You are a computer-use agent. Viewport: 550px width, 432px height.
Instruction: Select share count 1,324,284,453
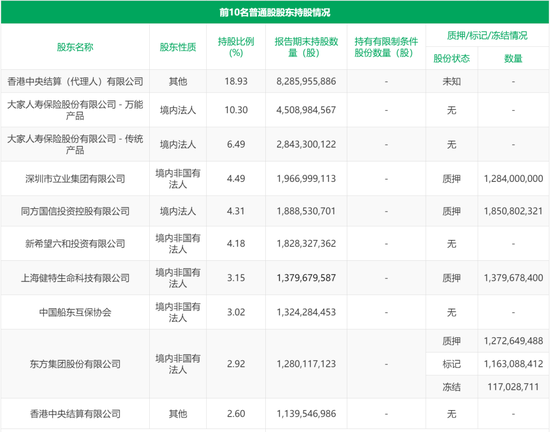[306, 312]
